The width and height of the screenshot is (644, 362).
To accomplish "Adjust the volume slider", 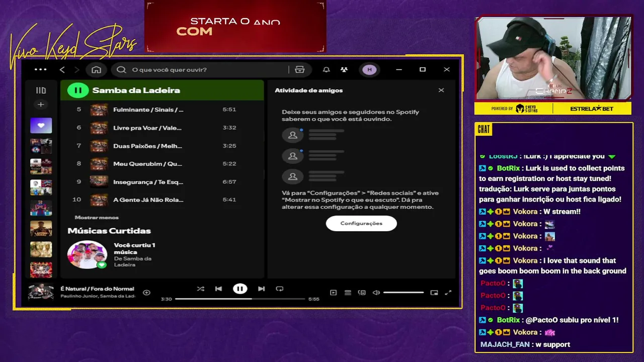I will 404,293.
